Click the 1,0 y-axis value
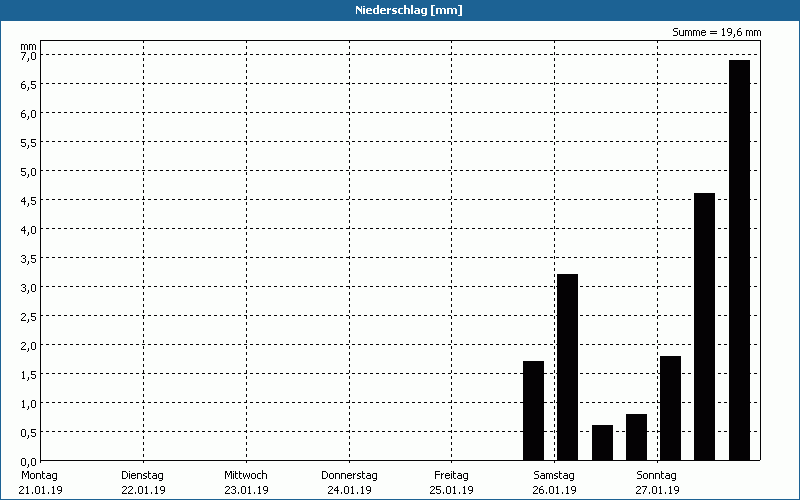800x500 pixels. (29, 405)
